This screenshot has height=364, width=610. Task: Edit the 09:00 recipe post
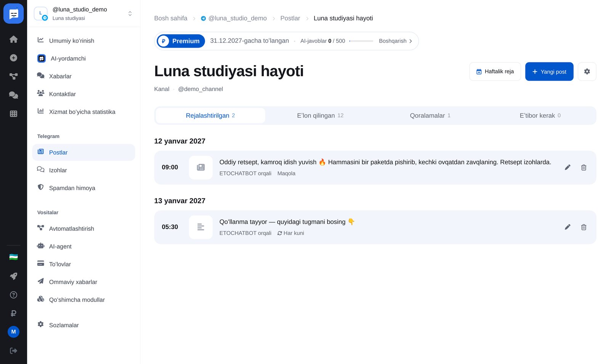click(568, 168)
